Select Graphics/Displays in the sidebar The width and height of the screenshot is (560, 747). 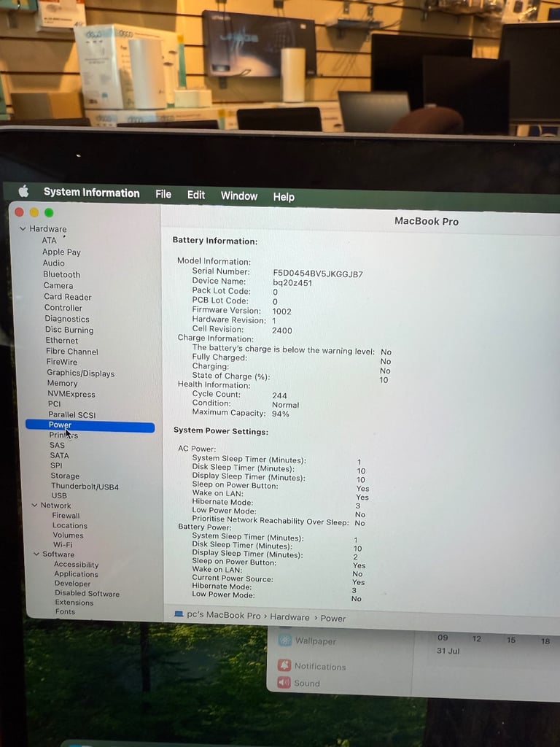click(80, 373)
